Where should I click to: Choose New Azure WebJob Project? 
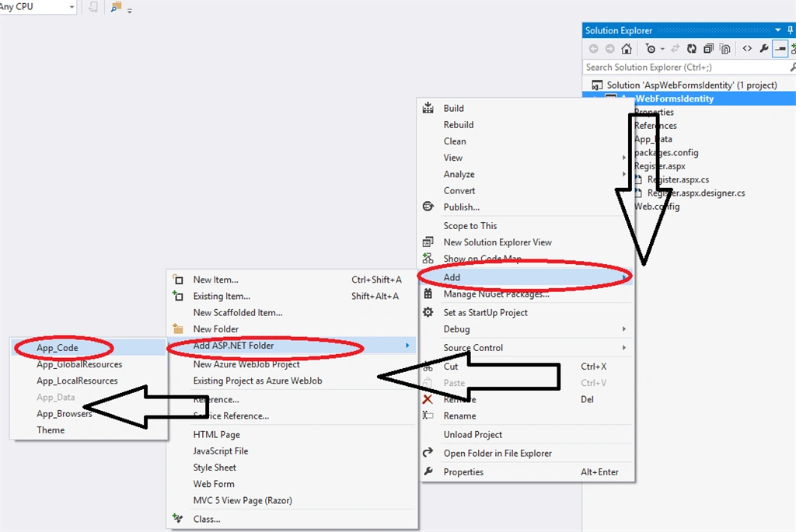click(292, 364)
